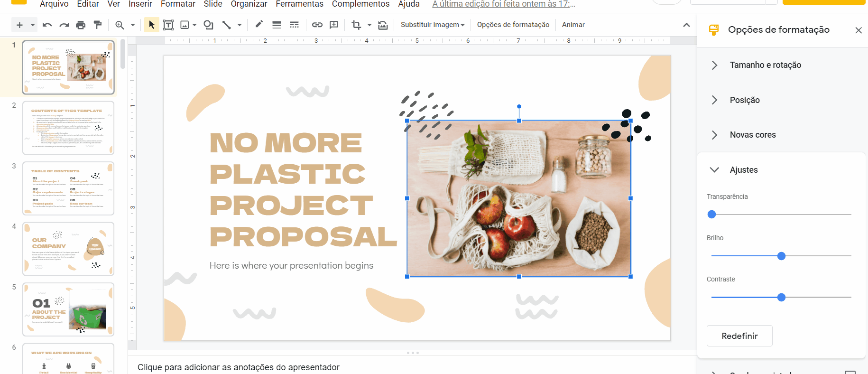Click the reset image icon
The height and width of the screenshot is (374, 868).
pos(383,25)
